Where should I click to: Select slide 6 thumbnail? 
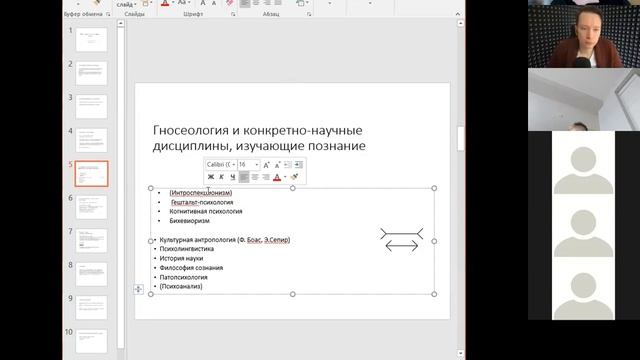click(x=91, y=207)
